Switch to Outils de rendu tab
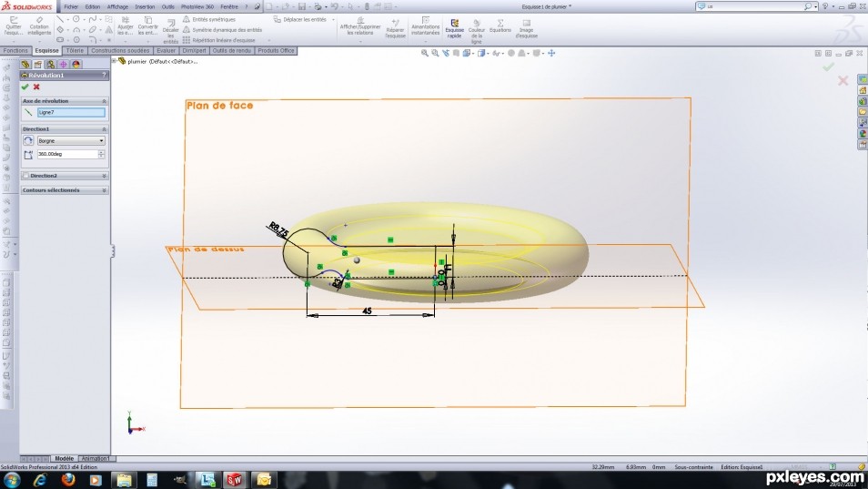The height and width of the screenshot is (489, 868). [231, 50]
